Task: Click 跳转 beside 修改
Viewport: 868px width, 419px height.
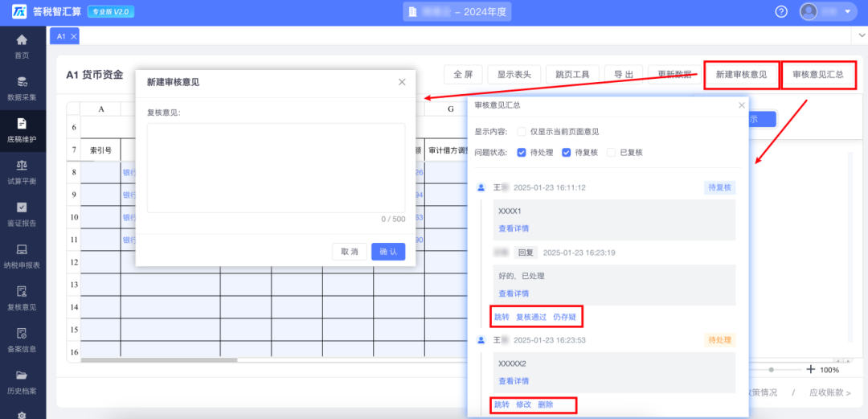Action: (502, 405)
